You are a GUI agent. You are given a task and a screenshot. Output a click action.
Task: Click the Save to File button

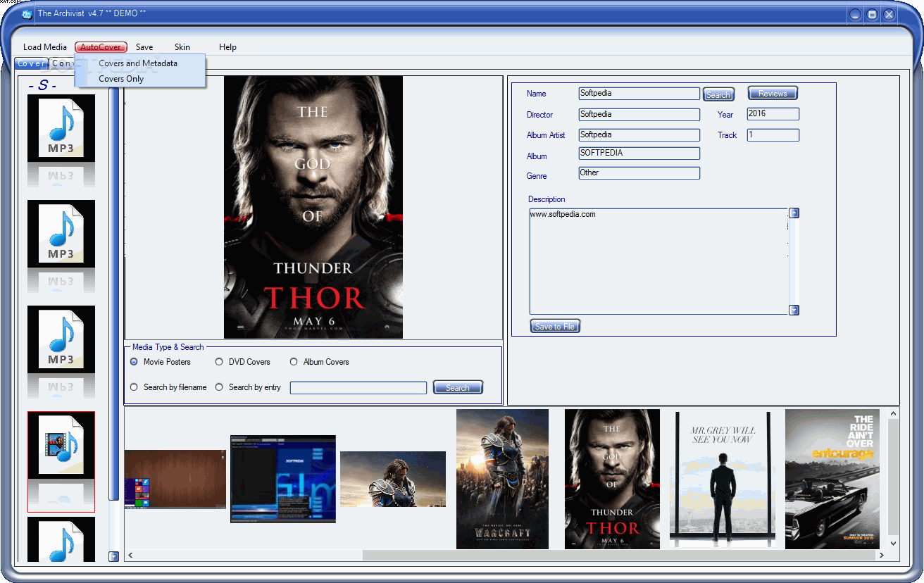pyautogui.click(x=555, y=326)
